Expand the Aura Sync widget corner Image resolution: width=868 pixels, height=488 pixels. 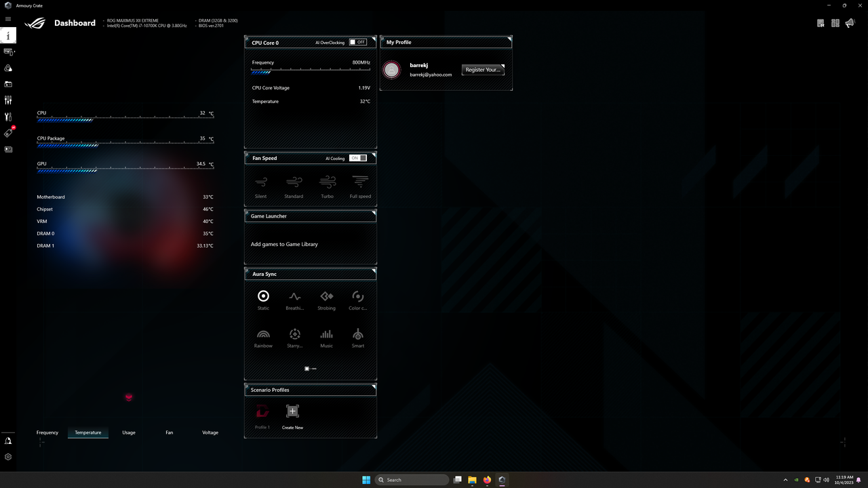pyautogui.click(x=374, y=271)
